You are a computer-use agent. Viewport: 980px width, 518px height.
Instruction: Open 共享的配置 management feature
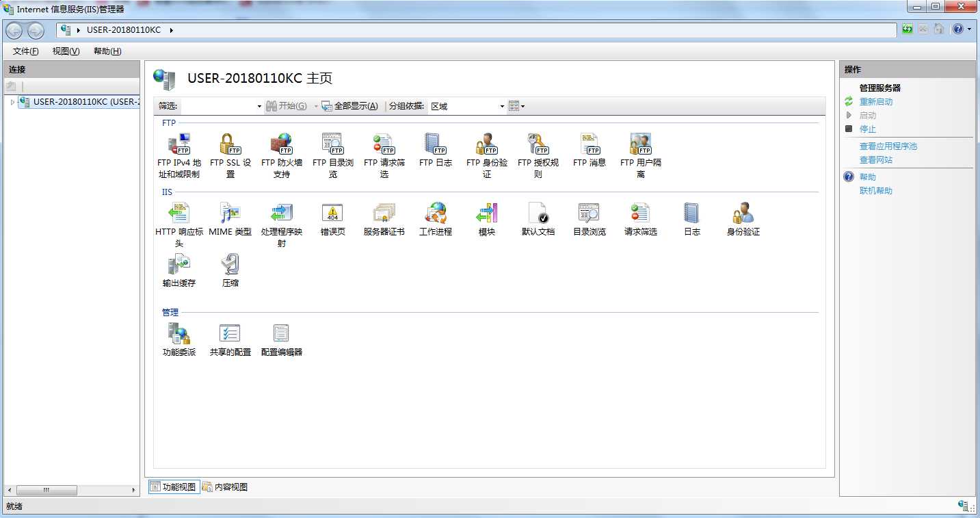(x=230, y=340)
